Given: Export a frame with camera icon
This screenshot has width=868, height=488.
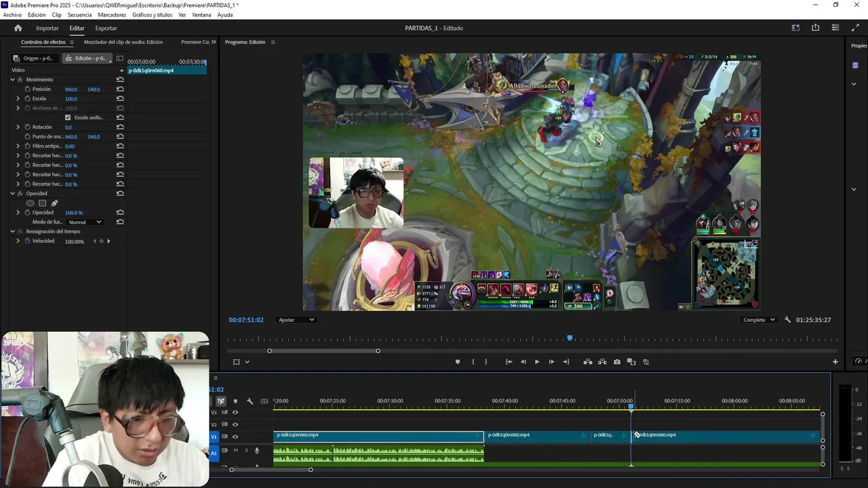Looking at the screenshot, I should (x=616, y=362).
